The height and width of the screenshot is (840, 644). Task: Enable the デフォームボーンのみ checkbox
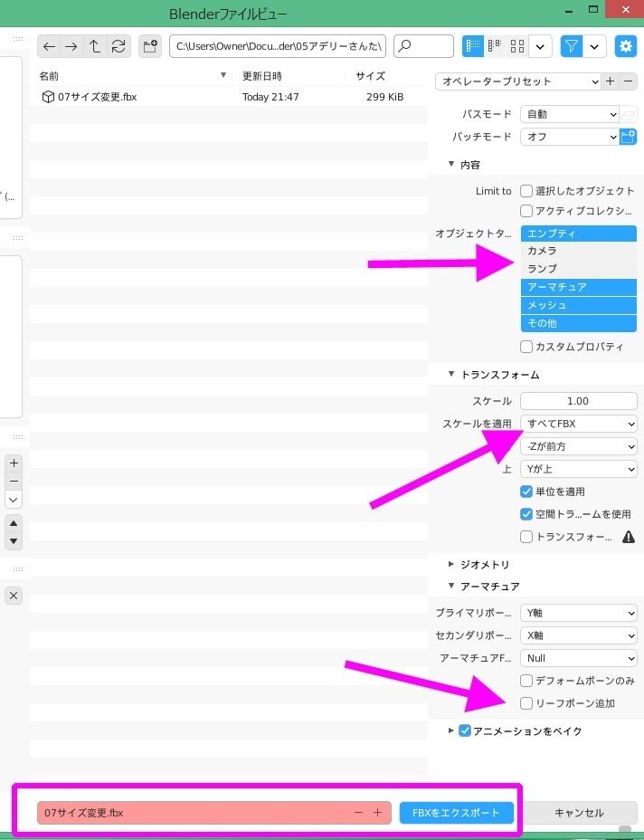pyautogui.click(x=526, y=681)
